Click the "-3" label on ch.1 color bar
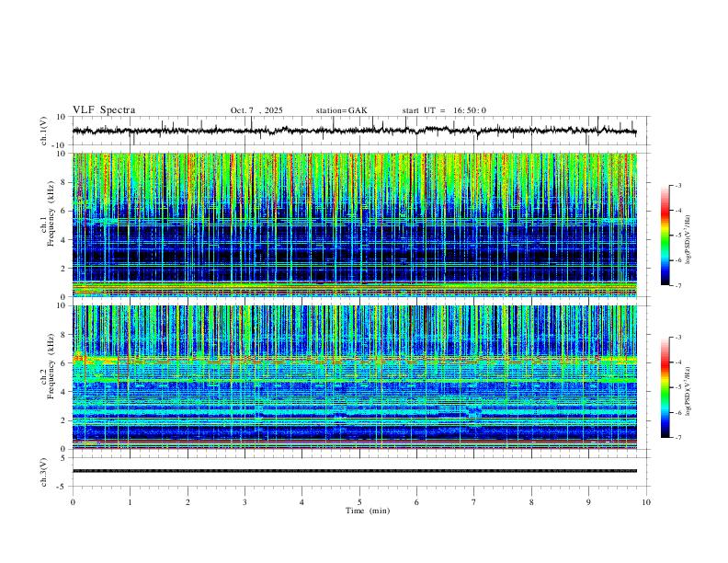Viewport: 728px width, 563px height. (x=677, y=185)
